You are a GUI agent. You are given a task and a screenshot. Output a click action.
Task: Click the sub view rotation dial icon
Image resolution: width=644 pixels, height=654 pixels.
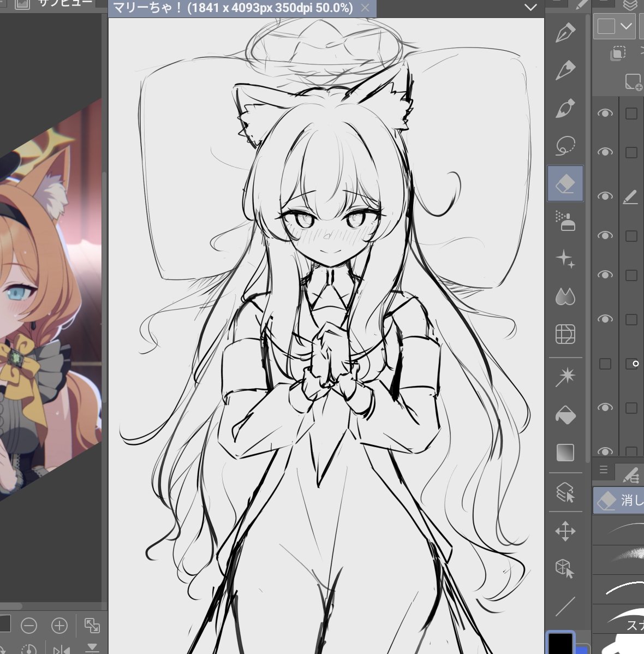pos(29,650)
